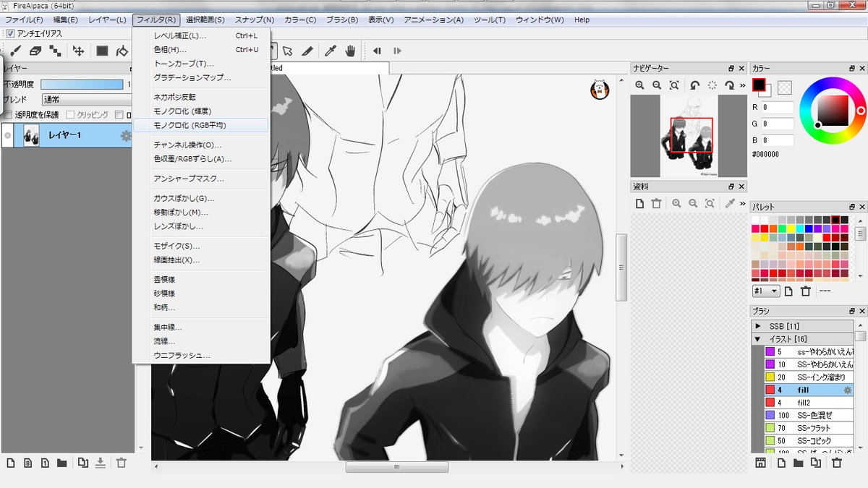Image resolution: width=868 pixels, height=488 pixels.
Task: Zoom in using the Navigator panel
Action: tap(640, 85)
